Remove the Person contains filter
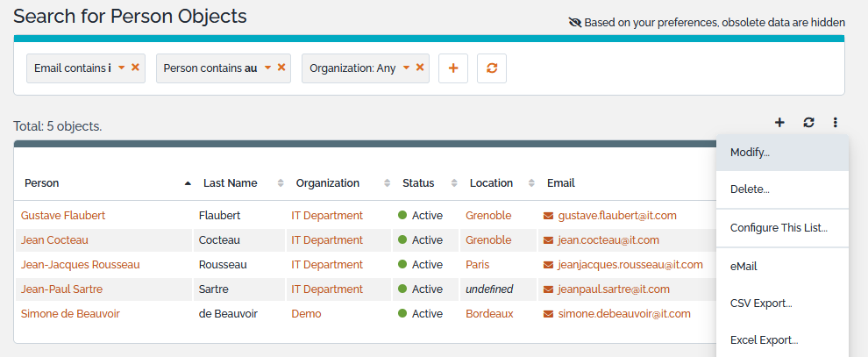 click(281, 68)
